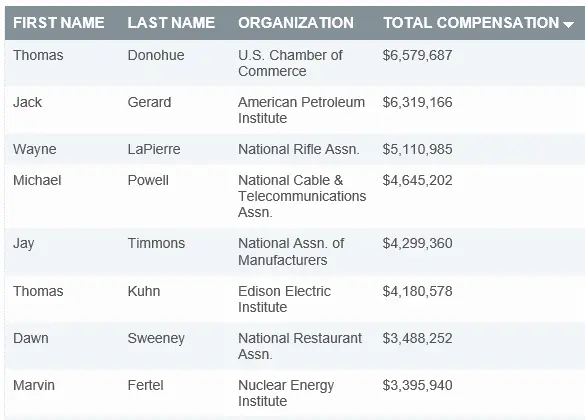Select the $6,319,166 compensation value
The image size is (585, 420).
tap(417, 102)
